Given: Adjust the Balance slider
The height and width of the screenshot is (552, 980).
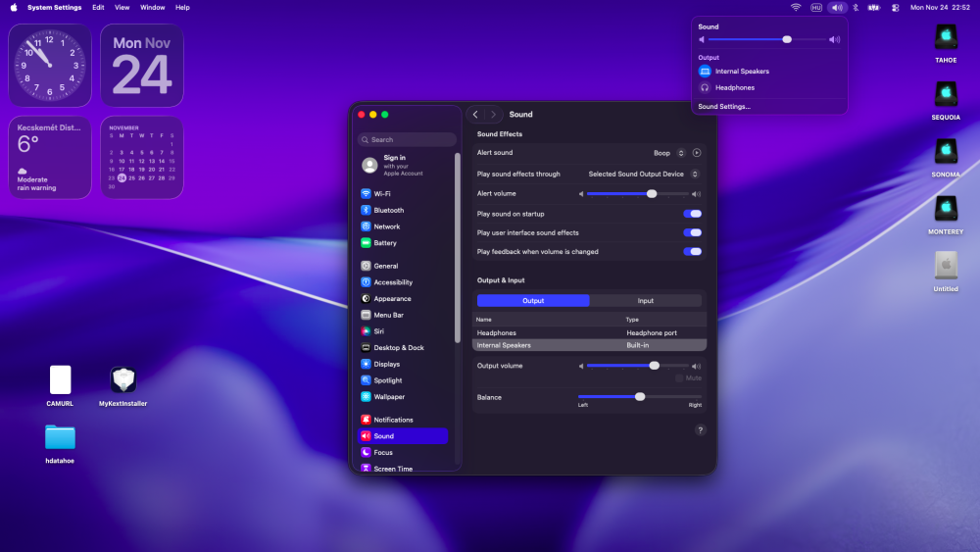Looking at the screenshot, I should (x=639, y=396).
